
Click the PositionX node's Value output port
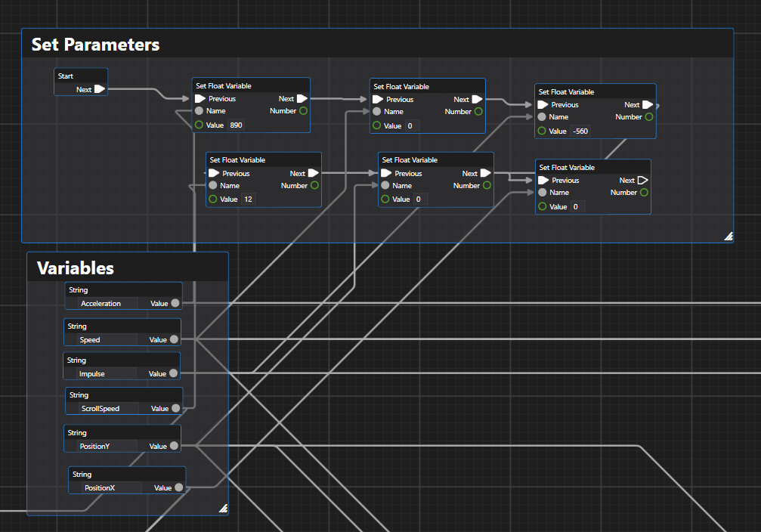pyautogui.click(x=179, y=487)
